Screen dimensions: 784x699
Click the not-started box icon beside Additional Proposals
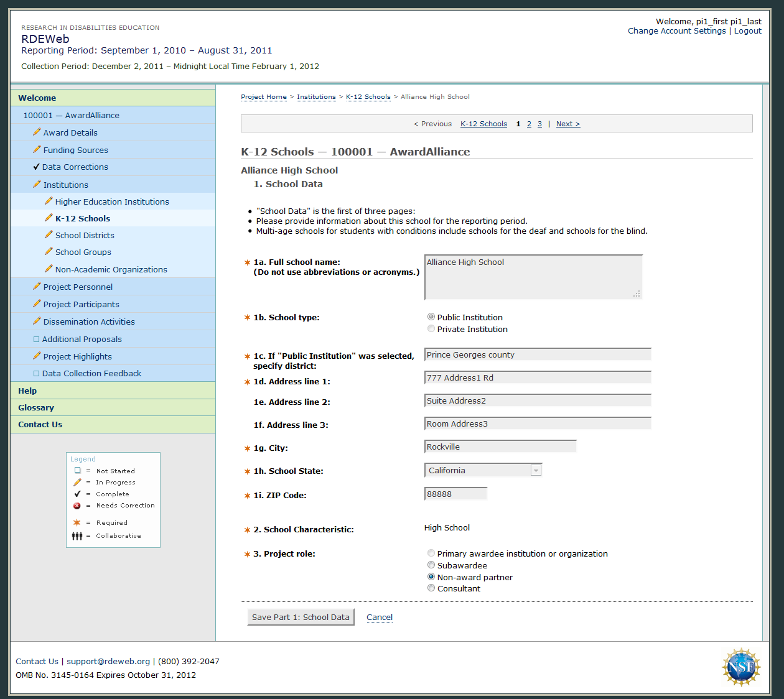click(36, 339)
